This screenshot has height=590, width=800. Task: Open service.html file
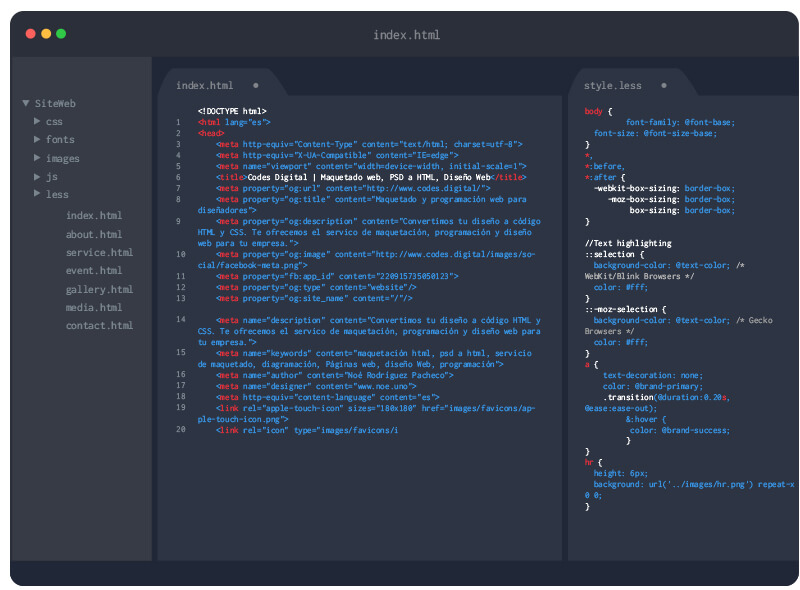99,253
